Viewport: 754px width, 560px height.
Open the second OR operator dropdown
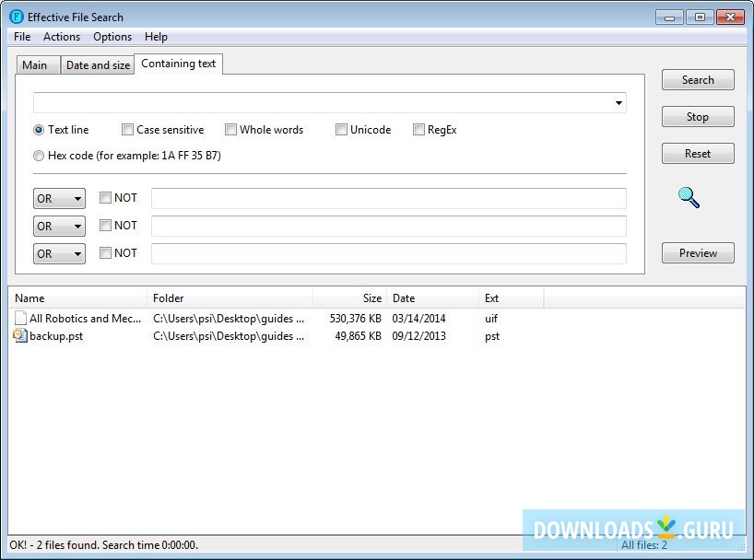pyautogui.click(x=59, y=226)
